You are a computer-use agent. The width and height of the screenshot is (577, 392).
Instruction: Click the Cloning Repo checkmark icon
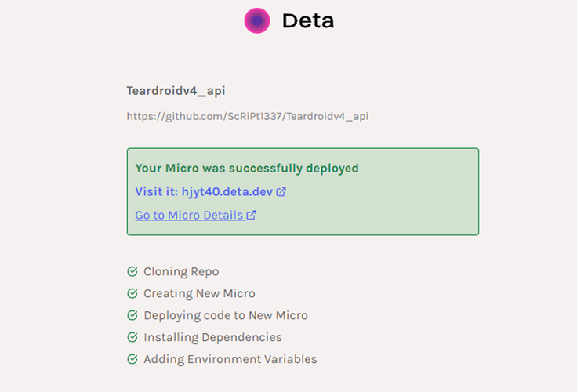132,272
